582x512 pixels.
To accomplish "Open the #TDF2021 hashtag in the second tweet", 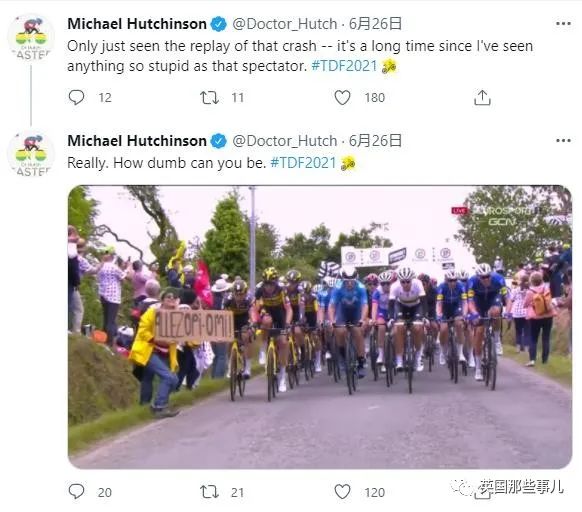I will [303, 163].
